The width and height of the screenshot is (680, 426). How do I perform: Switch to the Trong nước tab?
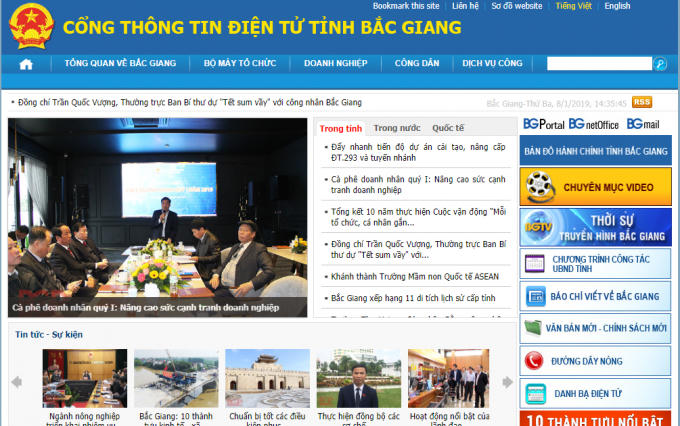(397, 128)
